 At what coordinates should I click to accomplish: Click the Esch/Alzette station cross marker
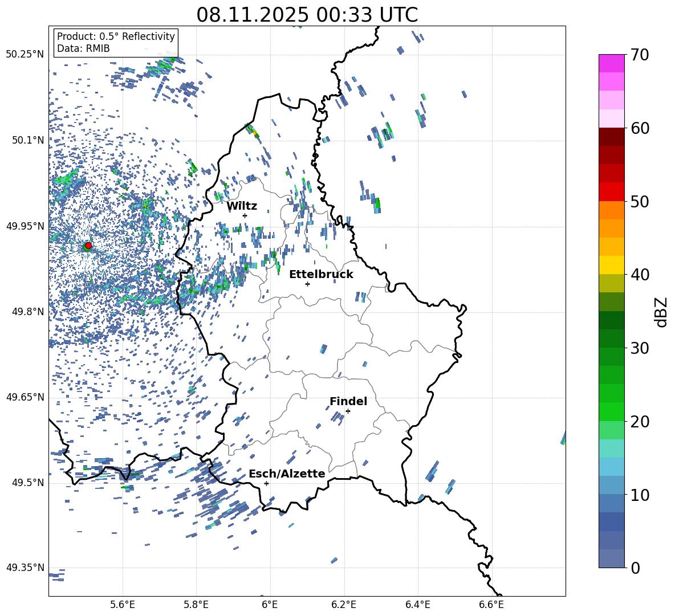266,483
